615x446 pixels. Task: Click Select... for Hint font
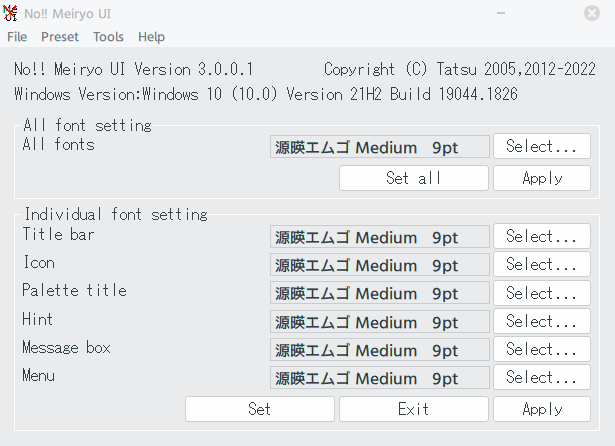click(541, 321)
